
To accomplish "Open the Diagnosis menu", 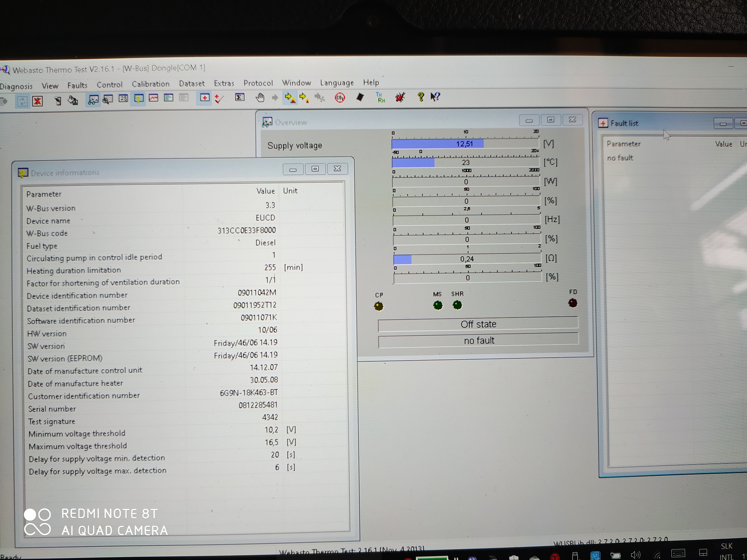I will (x=16, y=86).
